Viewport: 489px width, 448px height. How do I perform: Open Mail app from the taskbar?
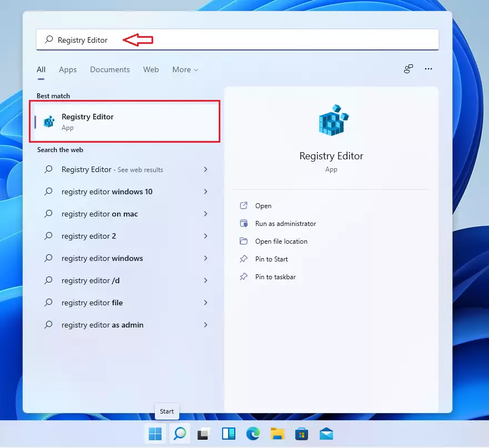click(326, 434)
